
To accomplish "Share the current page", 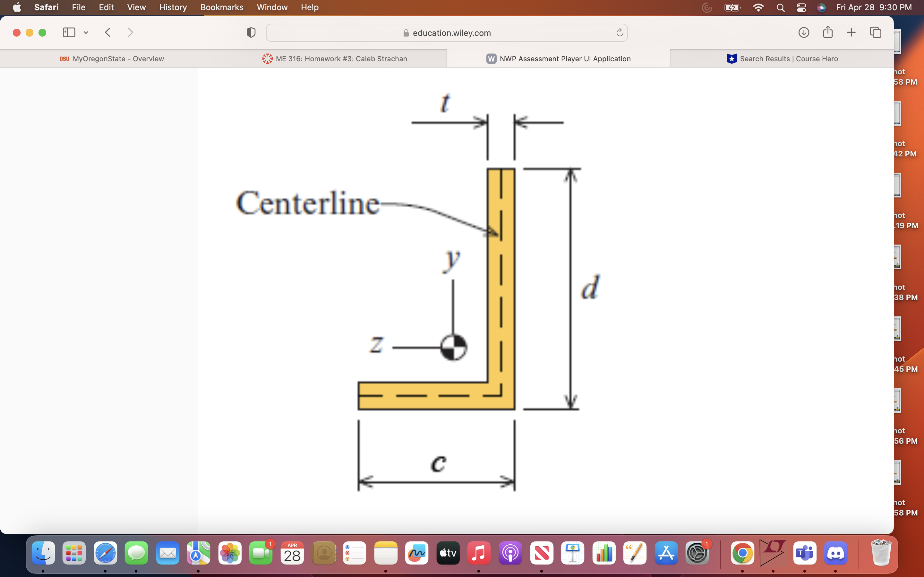I will (827, 32).
